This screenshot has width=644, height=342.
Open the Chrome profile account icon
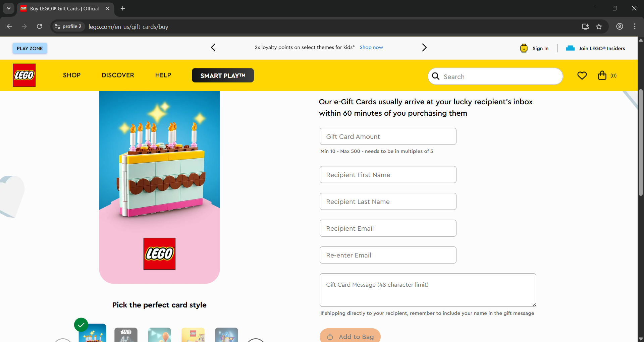(620, 26)
